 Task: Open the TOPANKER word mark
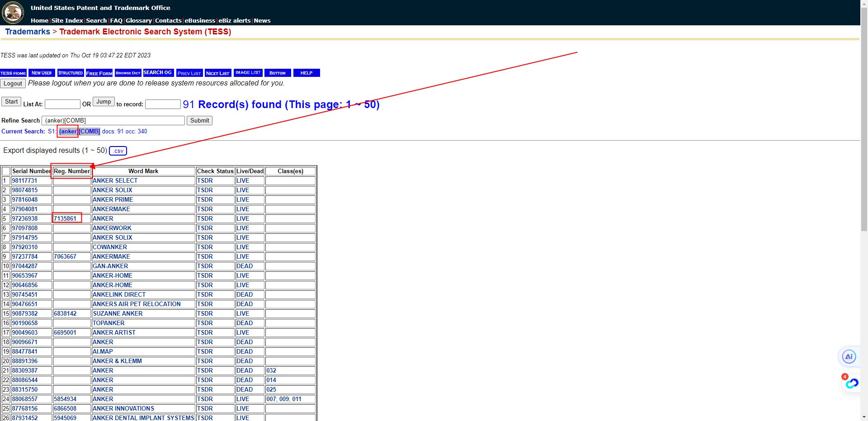click(108, 323)
